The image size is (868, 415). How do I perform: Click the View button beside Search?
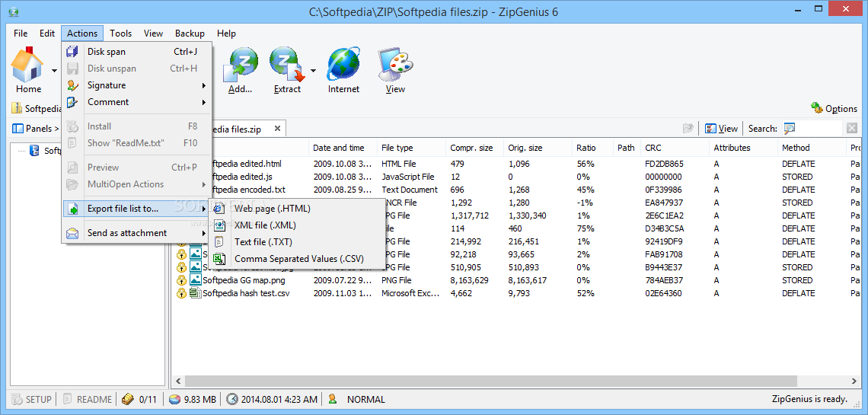point(721,129)
